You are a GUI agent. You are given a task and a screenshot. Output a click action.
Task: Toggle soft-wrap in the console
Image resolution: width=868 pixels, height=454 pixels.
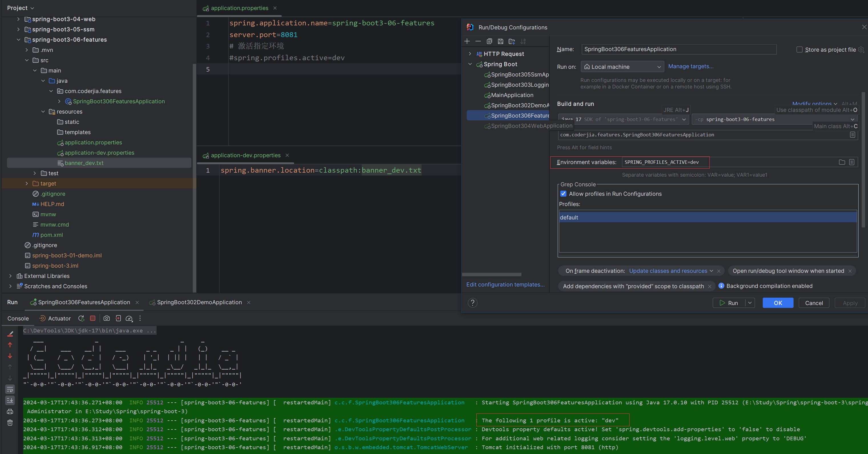[x=10, y=389]
